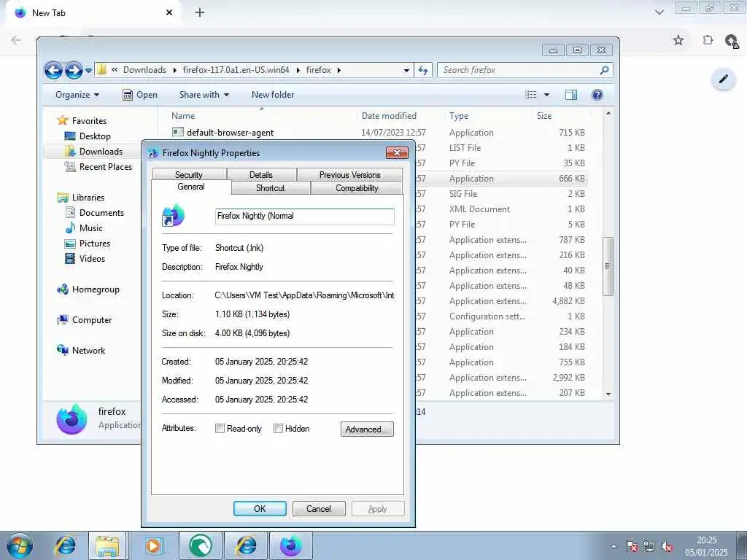Click OK in Properties dialog
The image size is (747, 560).
pos(260,508)
